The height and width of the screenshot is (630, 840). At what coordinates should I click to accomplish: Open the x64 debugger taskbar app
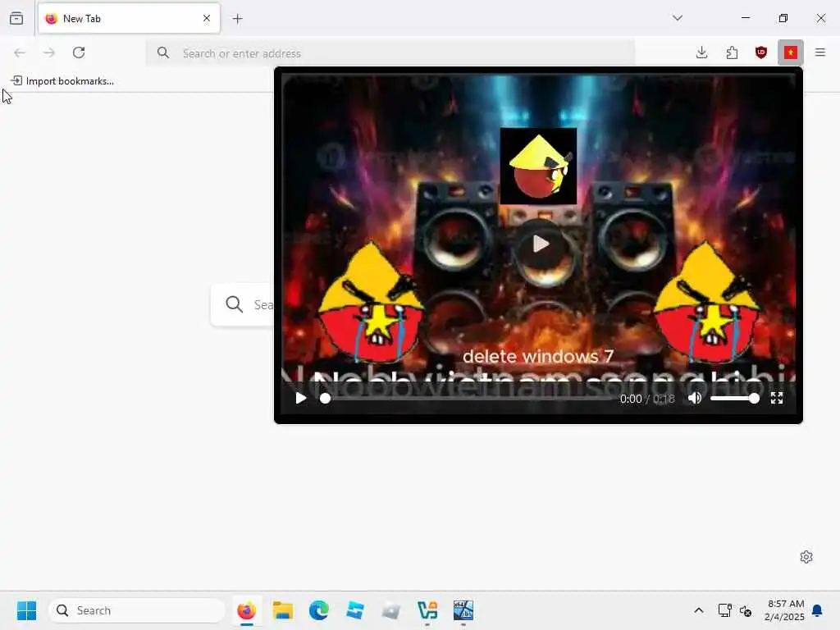463,610
